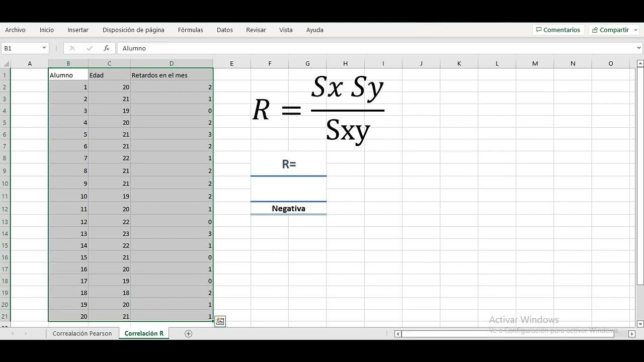Open the Revisar ribbon tab
Viewport: 644px width, 362px height.
(x=256, y=30)
